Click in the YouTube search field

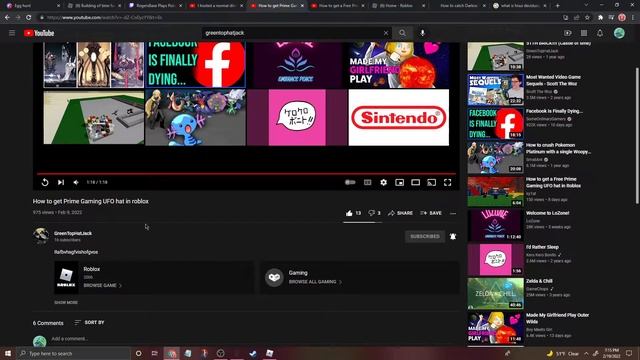292,33
